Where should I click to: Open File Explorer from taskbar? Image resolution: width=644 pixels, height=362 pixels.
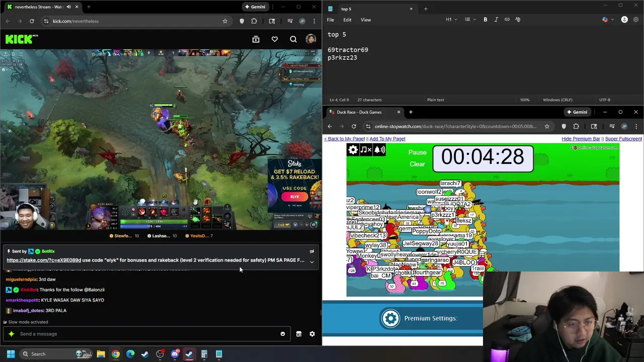click(101, 354)
